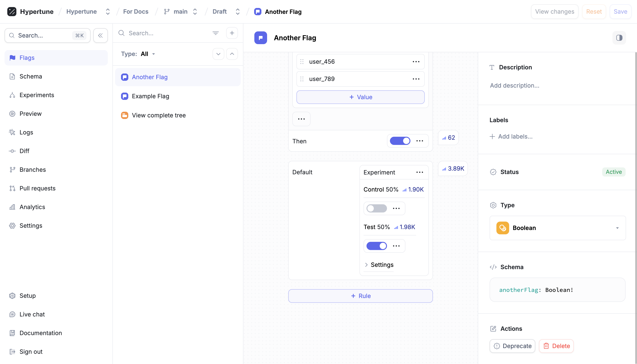Toggle the Then rule switch off
Screen dimensions: 637x364
pyautogui.click(x=400, y=141)
